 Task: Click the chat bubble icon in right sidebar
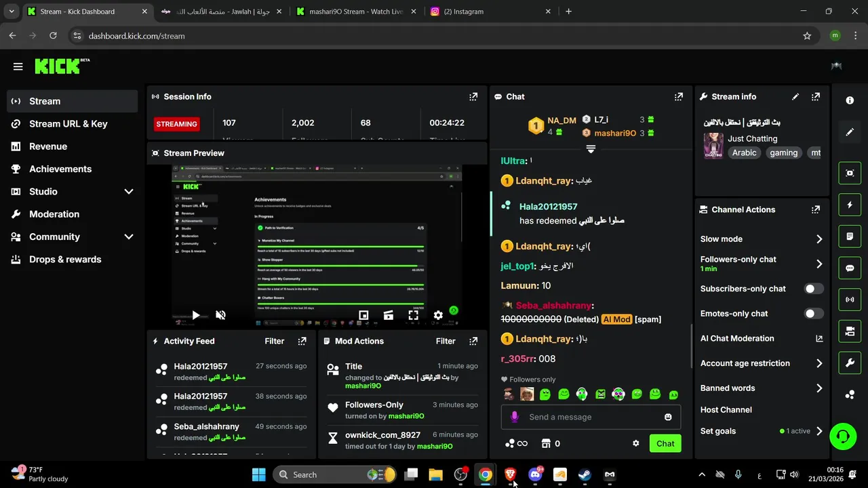(x=850, y=268)
